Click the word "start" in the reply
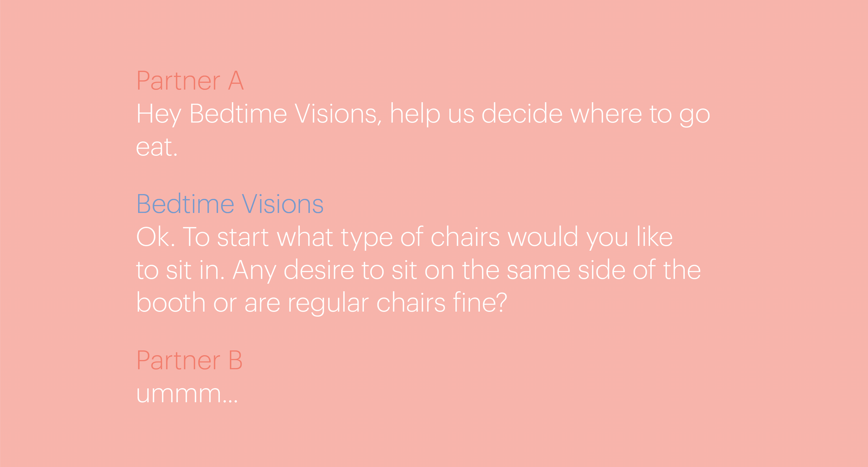This screenshot has width=868, height=467. click(x=243, y=238)
